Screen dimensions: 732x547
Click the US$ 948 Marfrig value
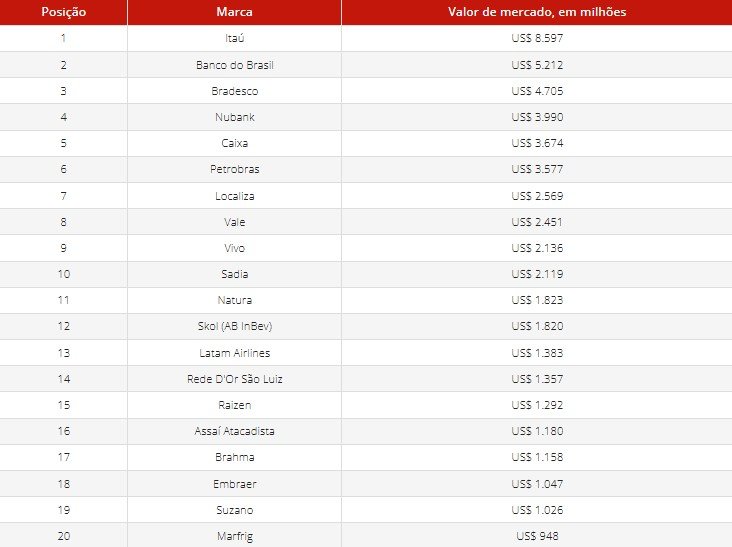coord(537,536)
